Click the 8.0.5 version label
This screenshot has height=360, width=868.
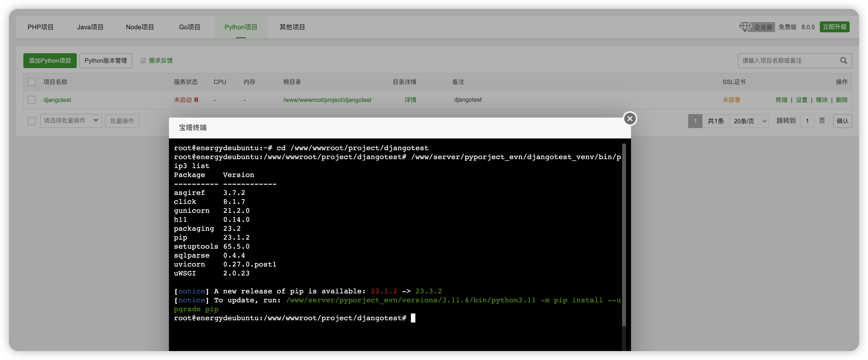808,27
